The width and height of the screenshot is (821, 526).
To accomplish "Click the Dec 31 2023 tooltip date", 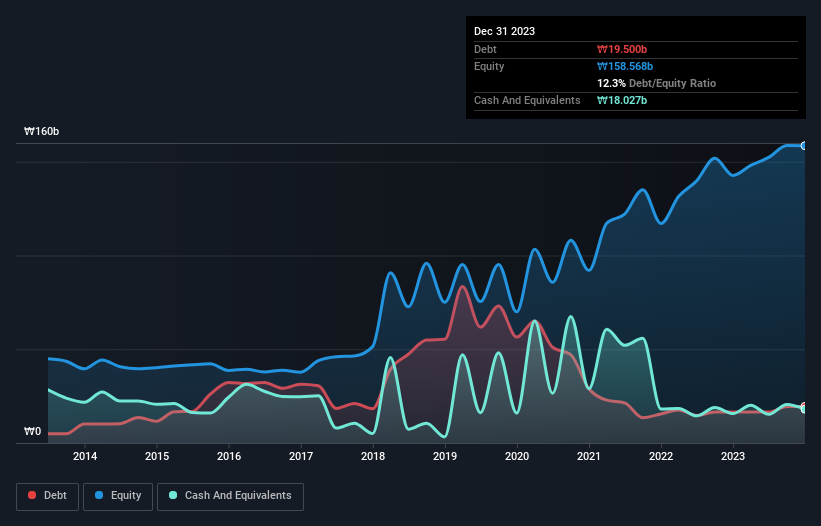I will click(504, 31).
